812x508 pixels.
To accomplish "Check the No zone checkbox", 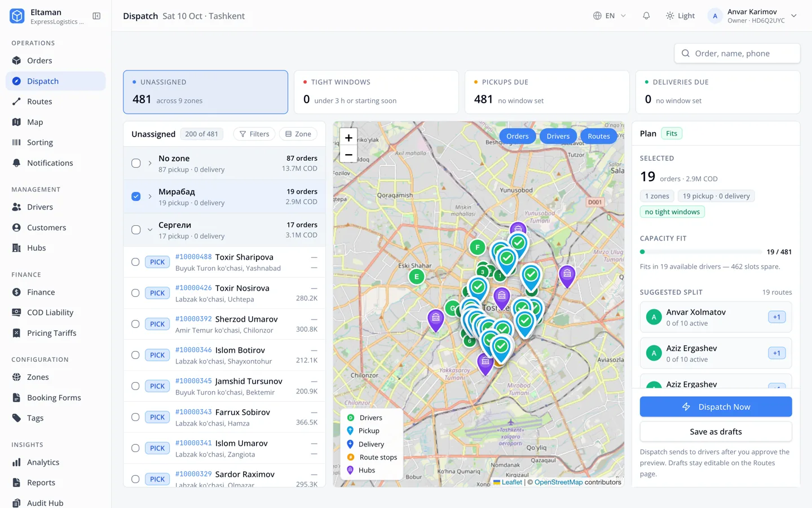I will (136, 163).
